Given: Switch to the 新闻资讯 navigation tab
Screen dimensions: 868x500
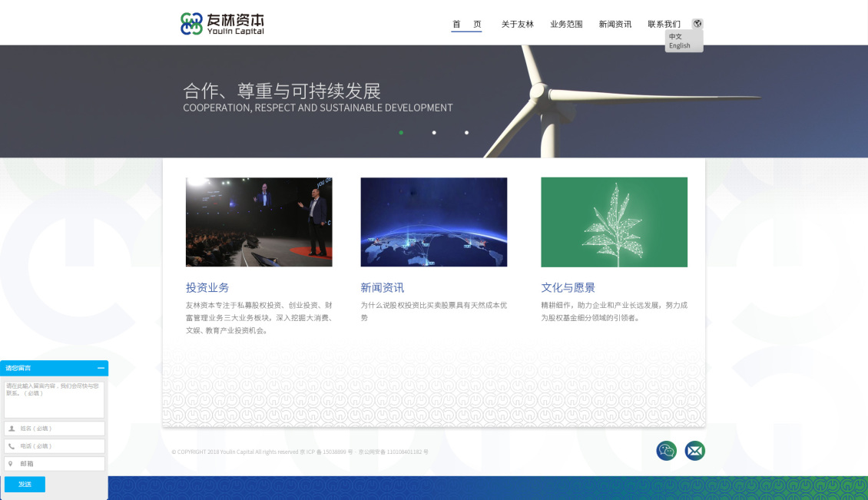Looking at the screenshot, I should tap(615, 24).
